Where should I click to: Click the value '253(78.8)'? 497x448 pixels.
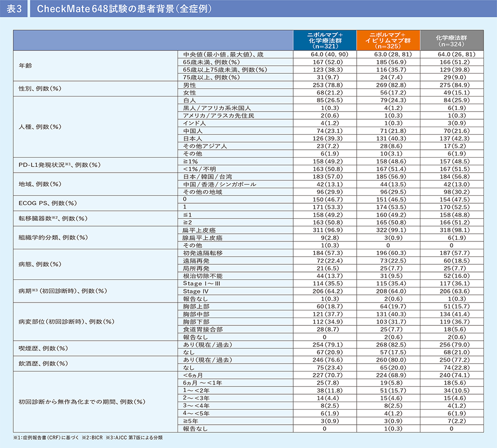328,85
